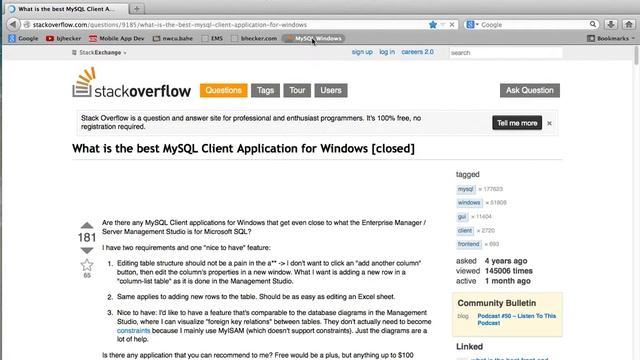The height and width of the screenshot is (360, 640).
Task: Open the nwcu.bahe bookmark
Action: tap(173, 38)
